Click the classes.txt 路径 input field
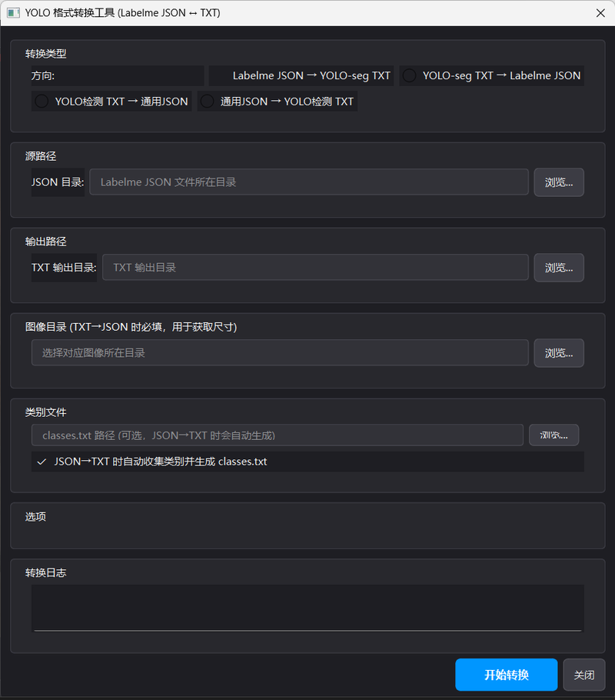Image resolution: width=615 pixels, height=700 pixels. (278, 435)
